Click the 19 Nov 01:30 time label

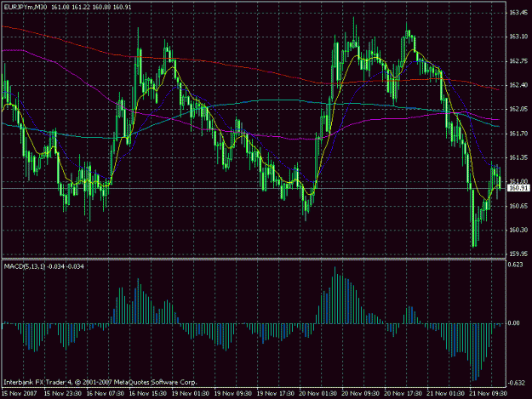tap(191, 393)
